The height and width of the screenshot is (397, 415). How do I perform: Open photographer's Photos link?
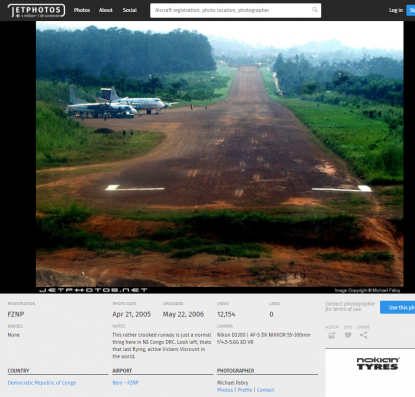[225, 390]
